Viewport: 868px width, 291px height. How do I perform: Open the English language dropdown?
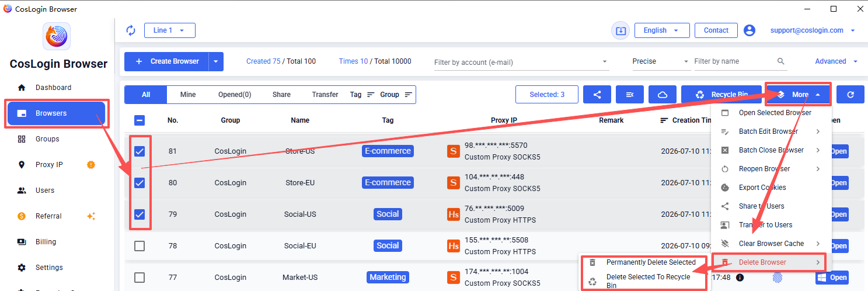point(662,30)
